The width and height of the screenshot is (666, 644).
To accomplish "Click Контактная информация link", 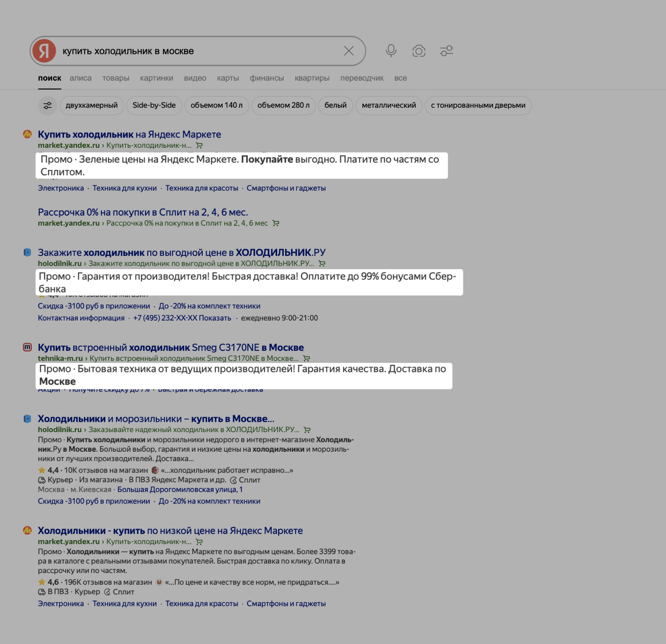I will click(x=81, y=318).
